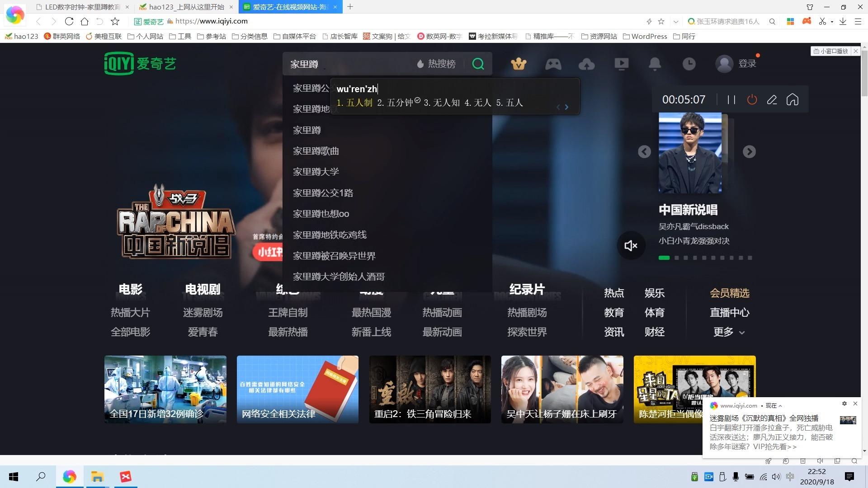868x488 pixels.
Task: Reload the page in browser toolbar
Action: [69, 21]
